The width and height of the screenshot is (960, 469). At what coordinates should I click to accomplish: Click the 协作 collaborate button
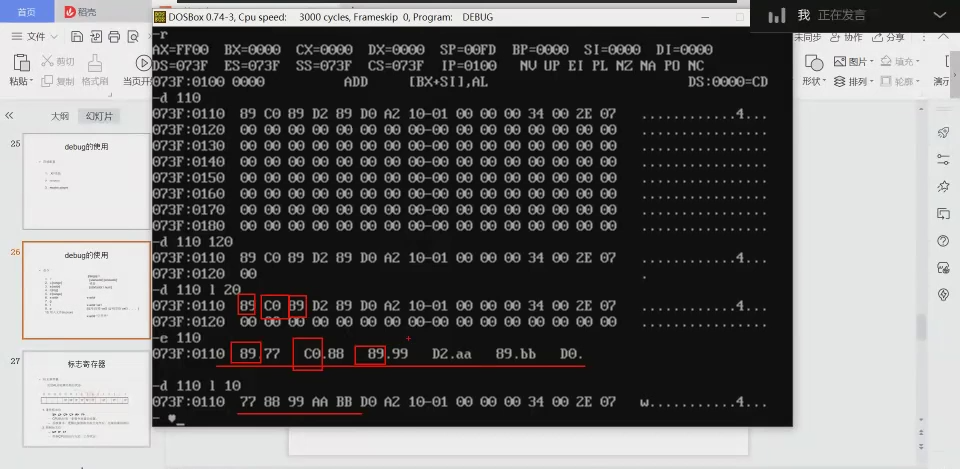[848, 37]
